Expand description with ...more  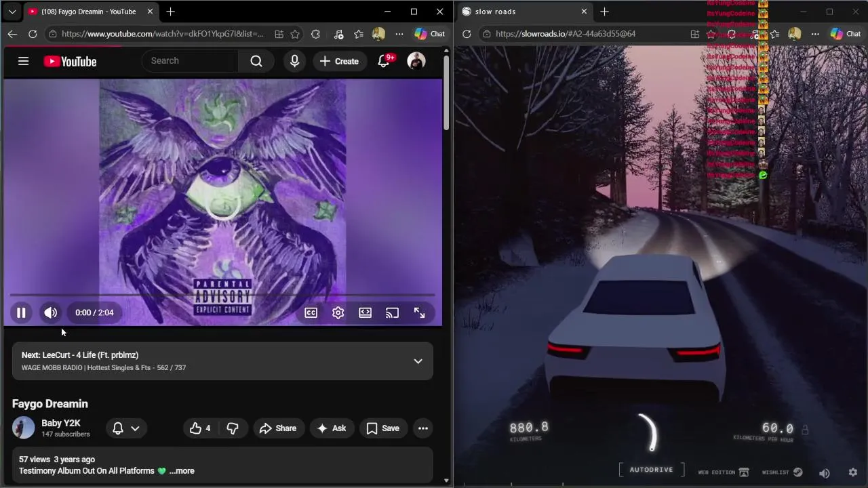pos(182,471)
